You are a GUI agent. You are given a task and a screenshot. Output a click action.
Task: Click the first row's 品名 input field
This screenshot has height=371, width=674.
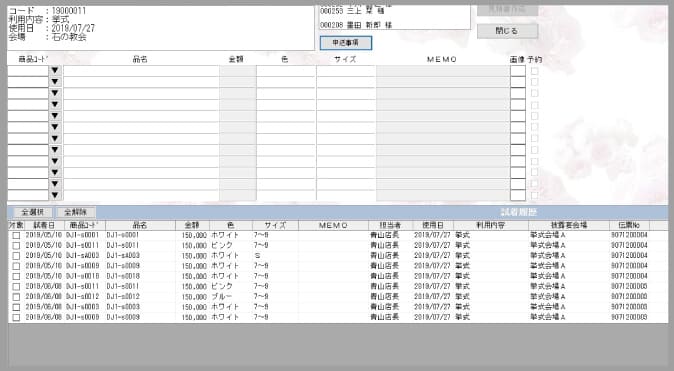pos(141,71)
